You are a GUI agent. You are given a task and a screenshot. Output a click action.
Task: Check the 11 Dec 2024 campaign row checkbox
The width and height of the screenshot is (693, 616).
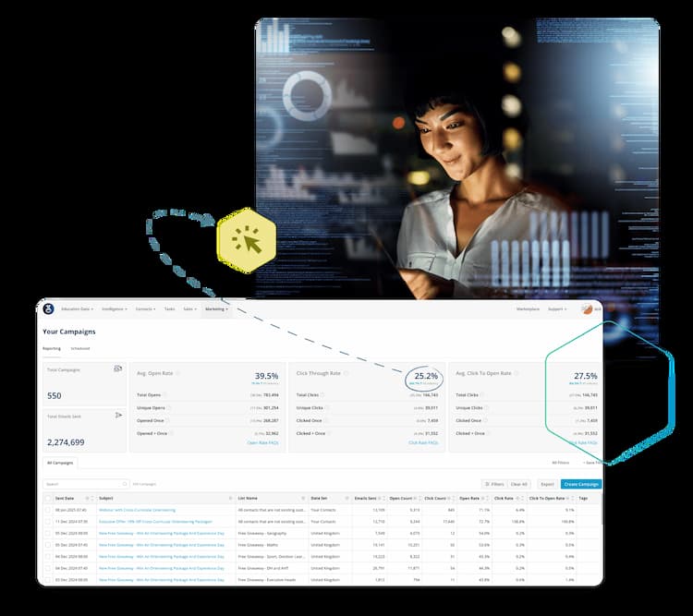click(x=48, y=521)
